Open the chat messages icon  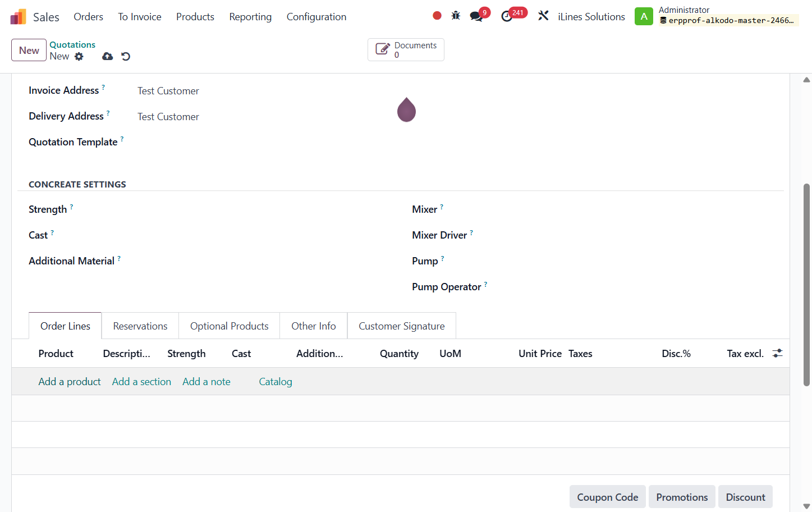[x=476, y=16]
